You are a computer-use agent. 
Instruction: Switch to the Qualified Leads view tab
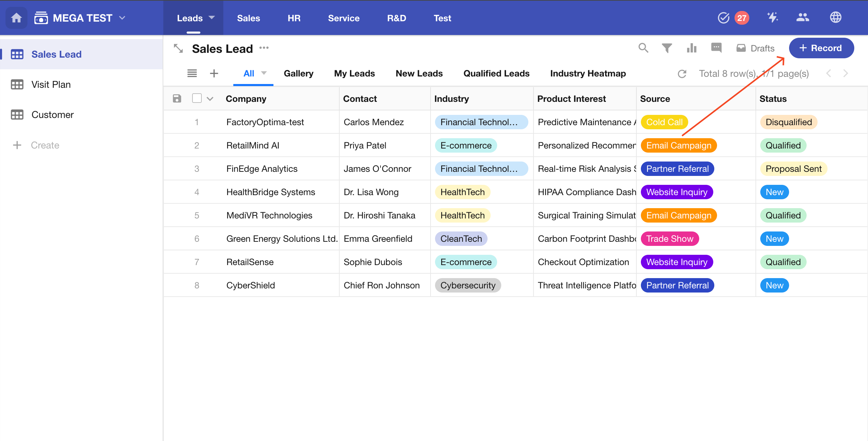point(496,73)
